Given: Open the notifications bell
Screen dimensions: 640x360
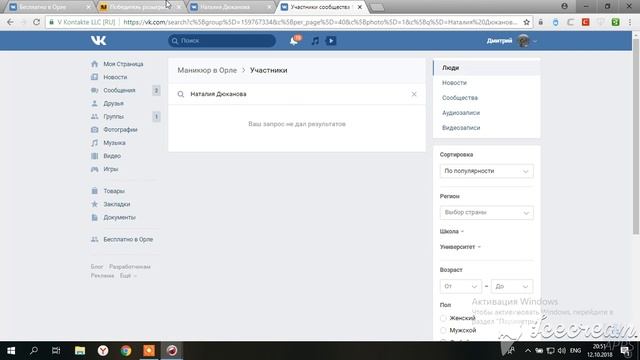Looking at the screenshot, I should pos(294,40).
